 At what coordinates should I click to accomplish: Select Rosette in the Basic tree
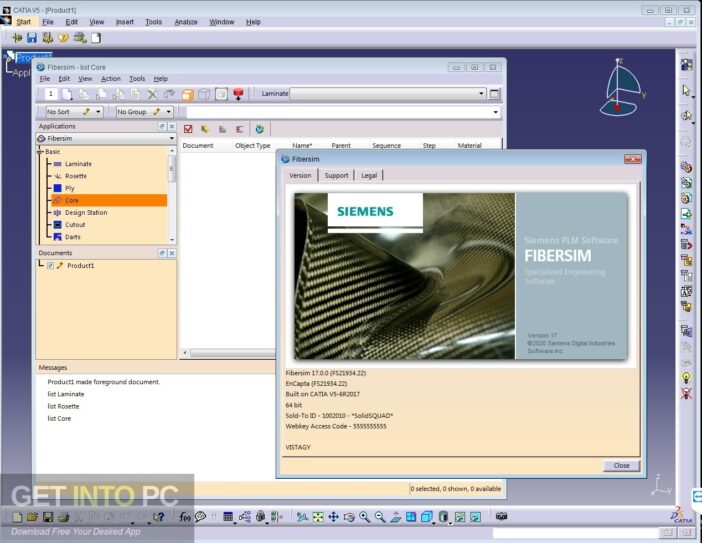click(x=76, y=176)
